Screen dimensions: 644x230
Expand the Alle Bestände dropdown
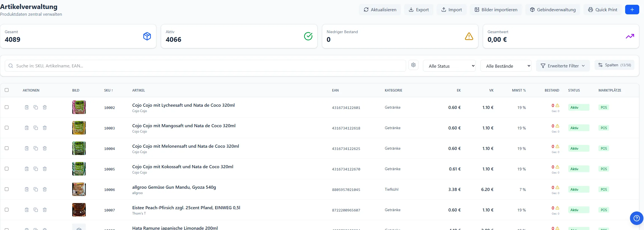pos(506,66)
